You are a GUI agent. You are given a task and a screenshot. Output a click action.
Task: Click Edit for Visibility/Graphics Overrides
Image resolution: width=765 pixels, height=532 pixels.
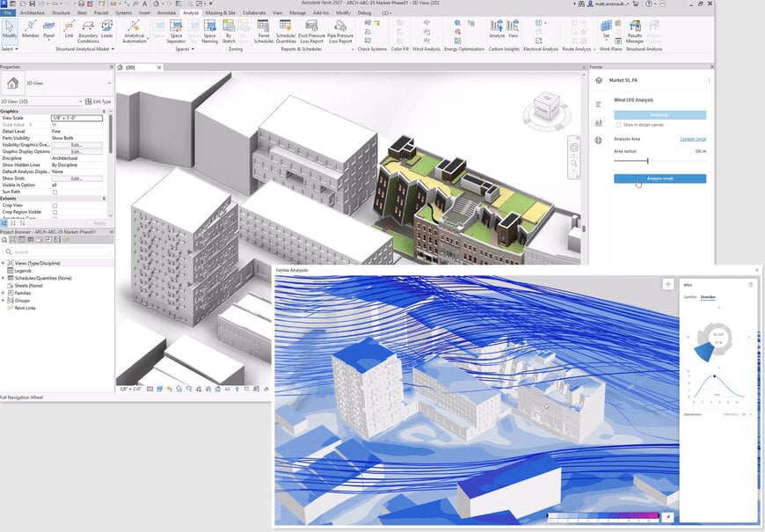(77, 145)
